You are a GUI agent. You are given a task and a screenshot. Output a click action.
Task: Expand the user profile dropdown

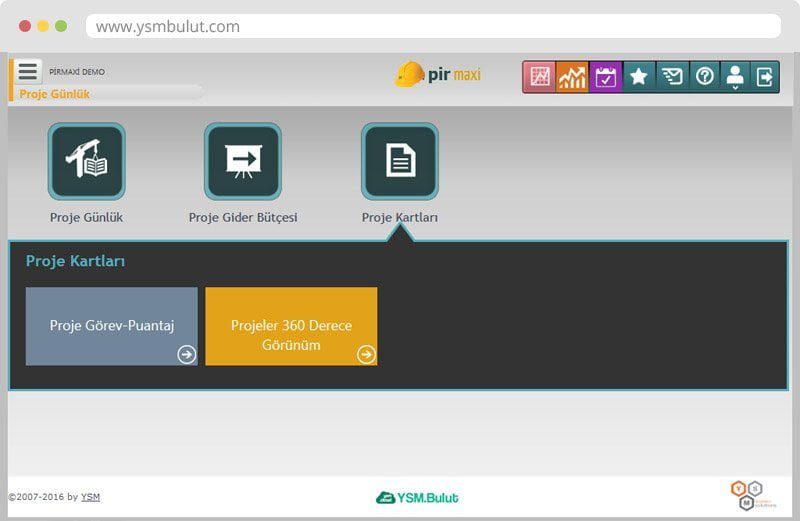[x=735, y=77]
